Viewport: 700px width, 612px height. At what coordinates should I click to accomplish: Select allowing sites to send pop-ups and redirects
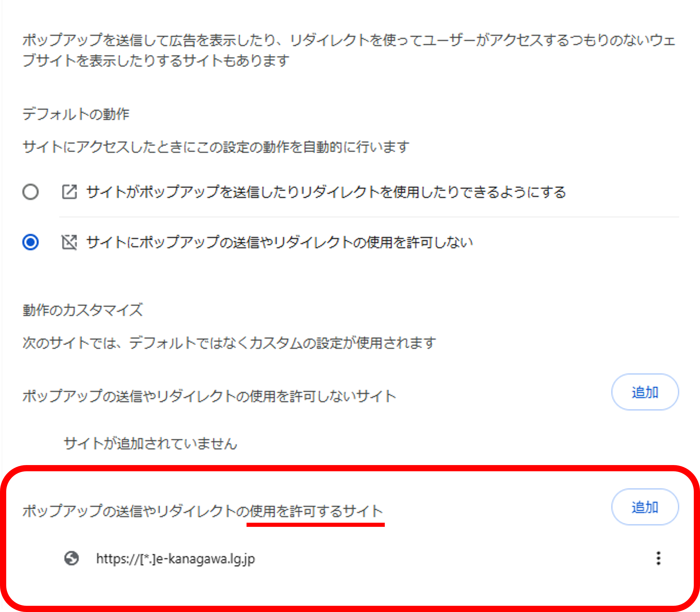tap(30, 192)
